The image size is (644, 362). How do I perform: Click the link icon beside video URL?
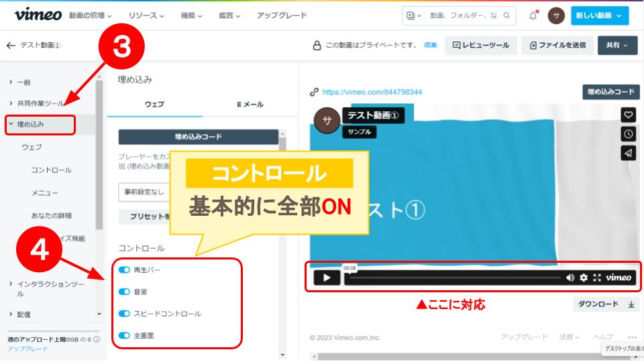coord(314,92)
